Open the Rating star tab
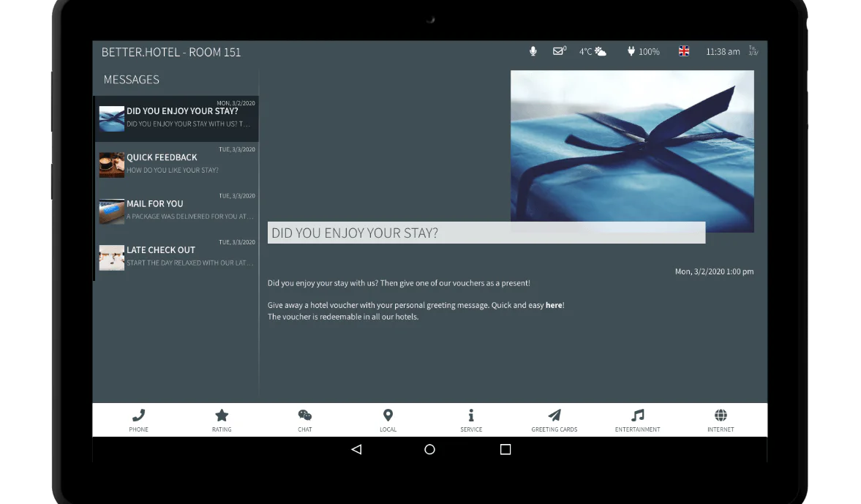 click(x=222, y=420)
